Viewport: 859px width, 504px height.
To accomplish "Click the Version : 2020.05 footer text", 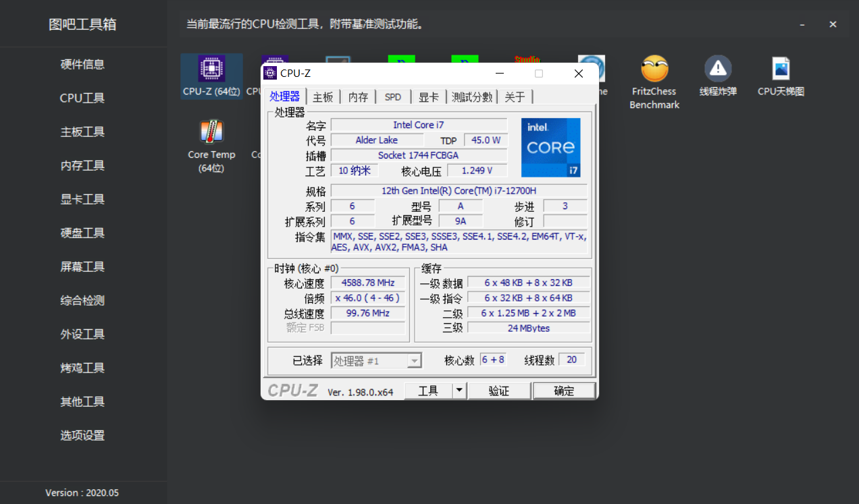I will point(82,493).
